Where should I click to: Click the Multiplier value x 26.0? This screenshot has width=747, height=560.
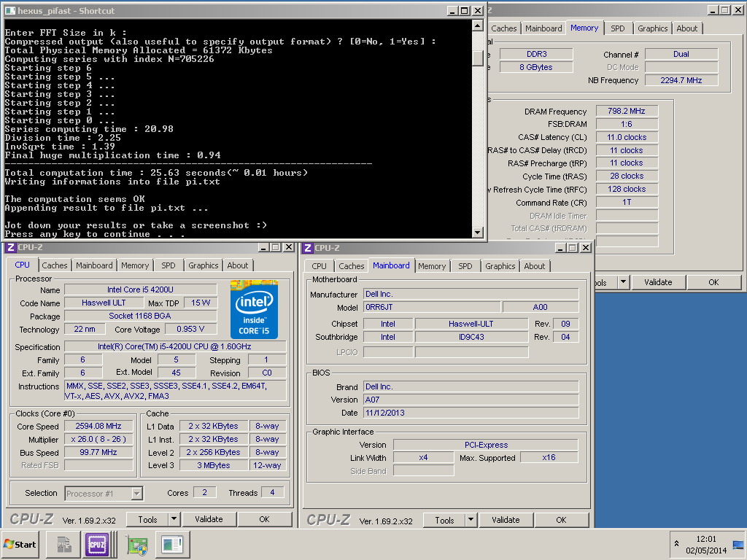point(98,439)
